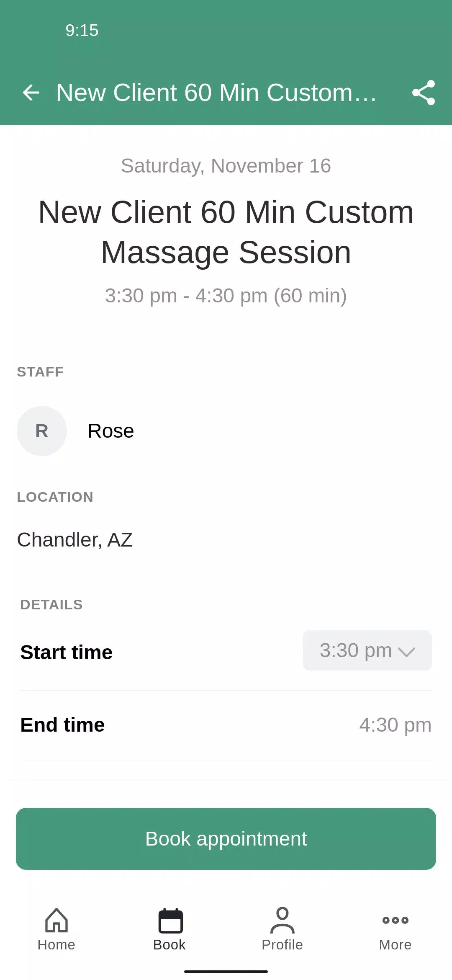
Task: Tap the bottom home indicator bar
Action: click(226, 971)
